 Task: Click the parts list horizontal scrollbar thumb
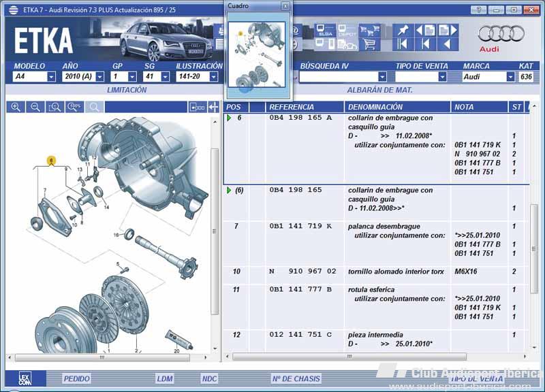tap(349, 357)
